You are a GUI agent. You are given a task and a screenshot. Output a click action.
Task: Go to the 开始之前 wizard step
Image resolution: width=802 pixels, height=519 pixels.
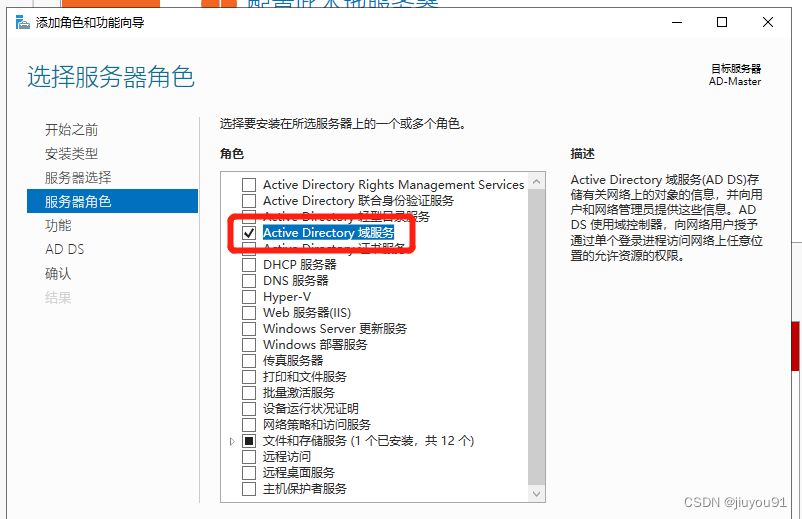pyautogui.click(x=72, y=130)
